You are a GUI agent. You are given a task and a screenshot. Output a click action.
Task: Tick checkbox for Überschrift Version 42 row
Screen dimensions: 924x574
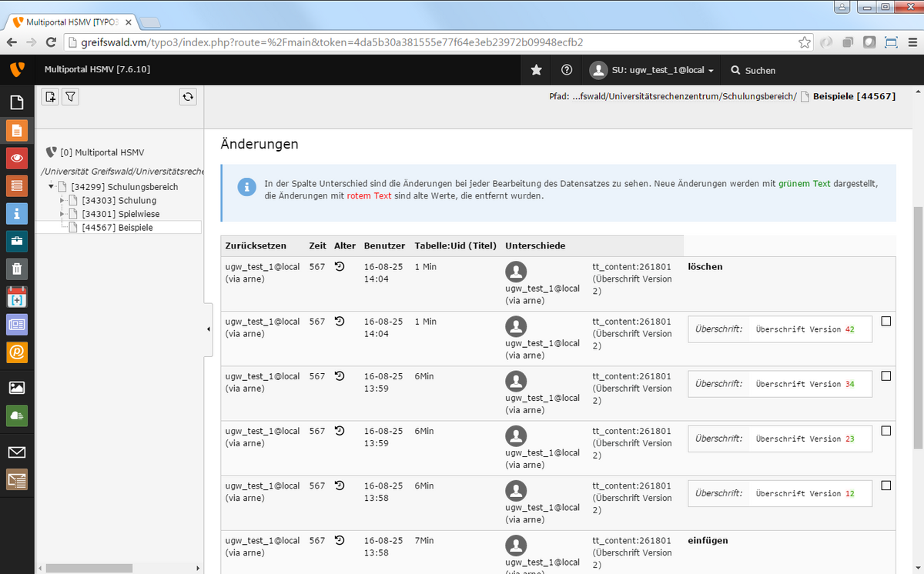pyautogui.click(x=885, y=322)
